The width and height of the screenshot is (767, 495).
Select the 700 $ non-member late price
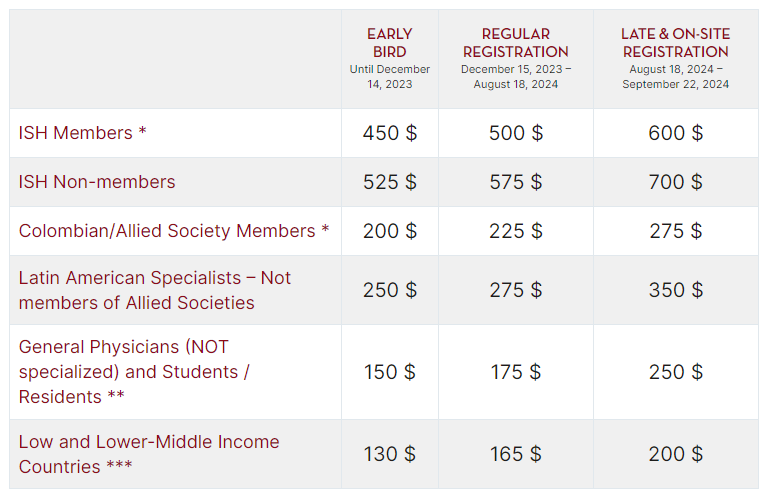tap(676, 182)
